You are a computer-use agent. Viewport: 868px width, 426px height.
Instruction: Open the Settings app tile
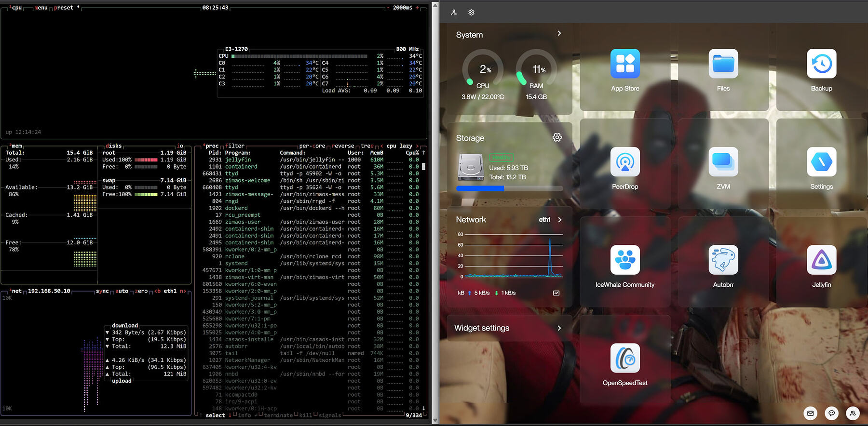click(822, 162)
